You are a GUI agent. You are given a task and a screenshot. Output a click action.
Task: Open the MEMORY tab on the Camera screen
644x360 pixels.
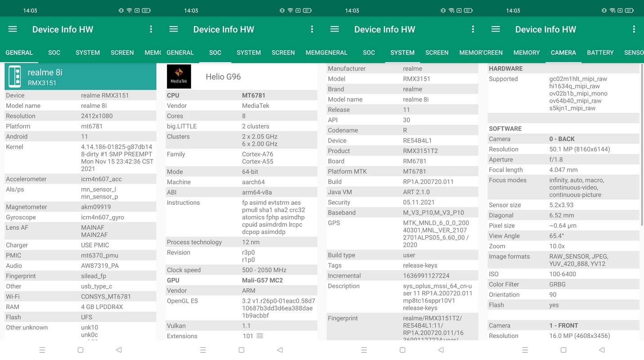click(x=526, y=53)
